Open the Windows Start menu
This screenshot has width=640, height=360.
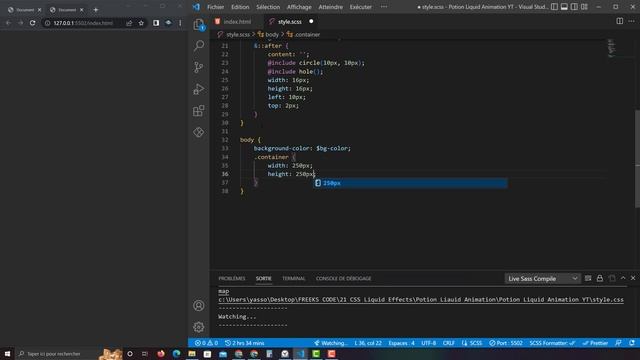(7, 353)
